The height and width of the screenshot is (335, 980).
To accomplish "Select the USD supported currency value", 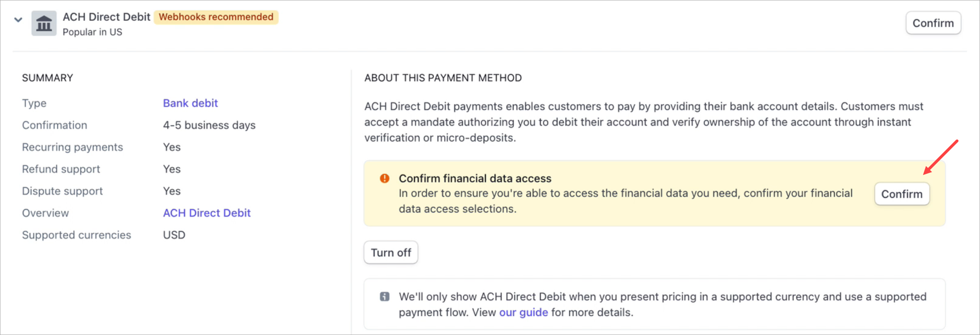I will click(174, 235).
